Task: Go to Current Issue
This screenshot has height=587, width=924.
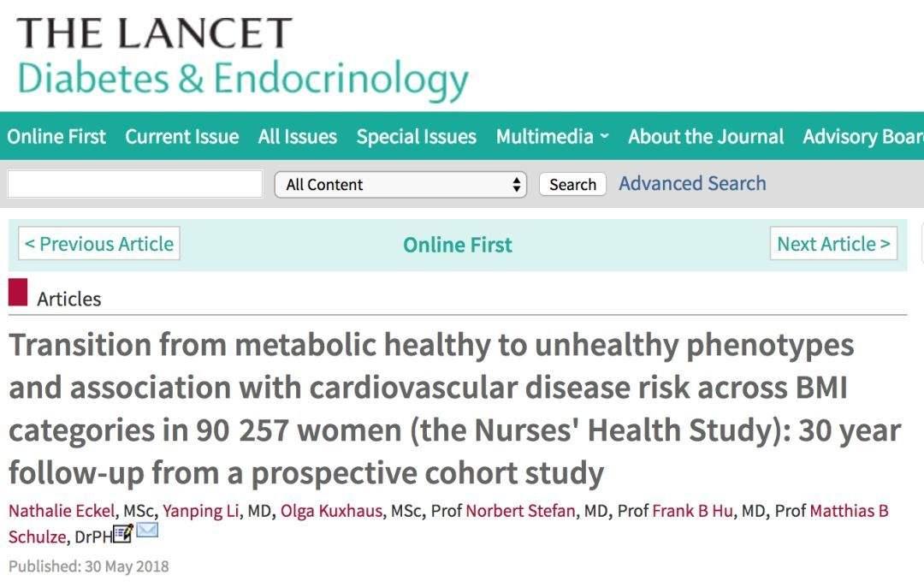Action: (181, 137)
